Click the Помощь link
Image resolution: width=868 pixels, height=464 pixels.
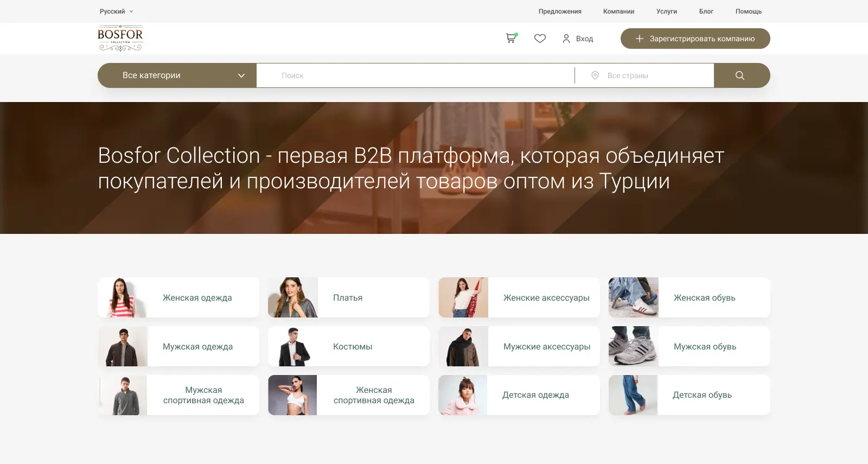pyautogui.click(x=748, y=11)
